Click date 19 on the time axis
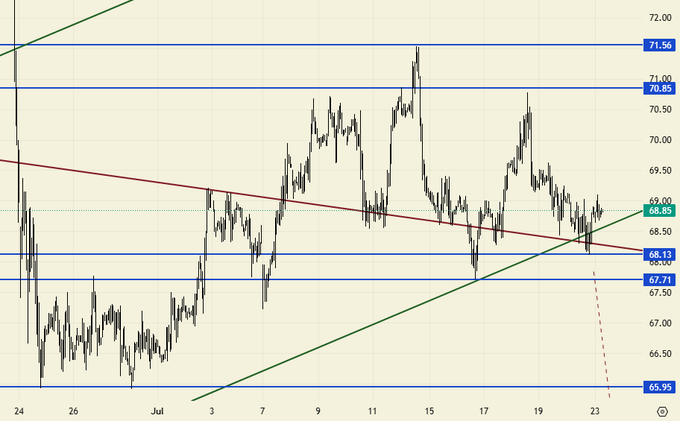680x421 pixels. tap(538, 410)
